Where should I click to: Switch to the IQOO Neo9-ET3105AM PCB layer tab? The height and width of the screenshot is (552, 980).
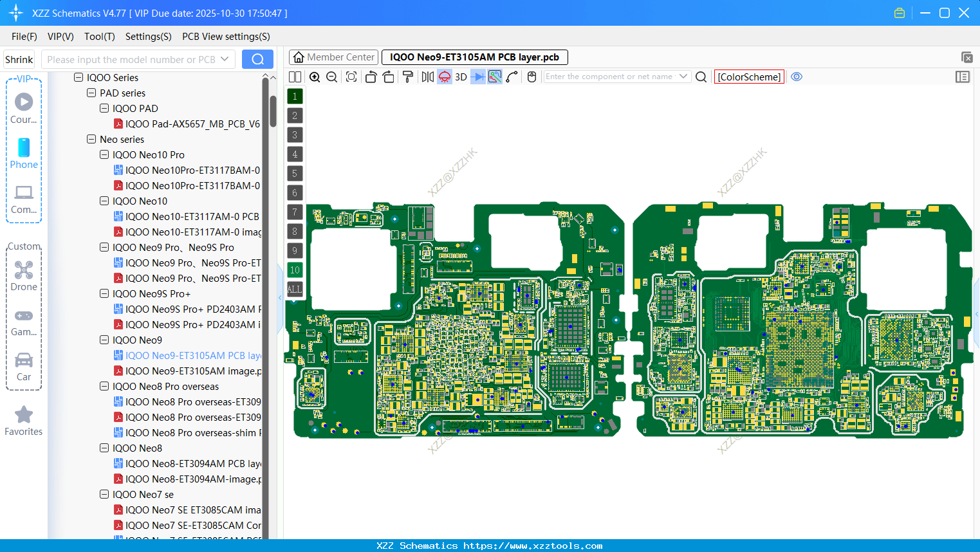(x=475, y=57)
